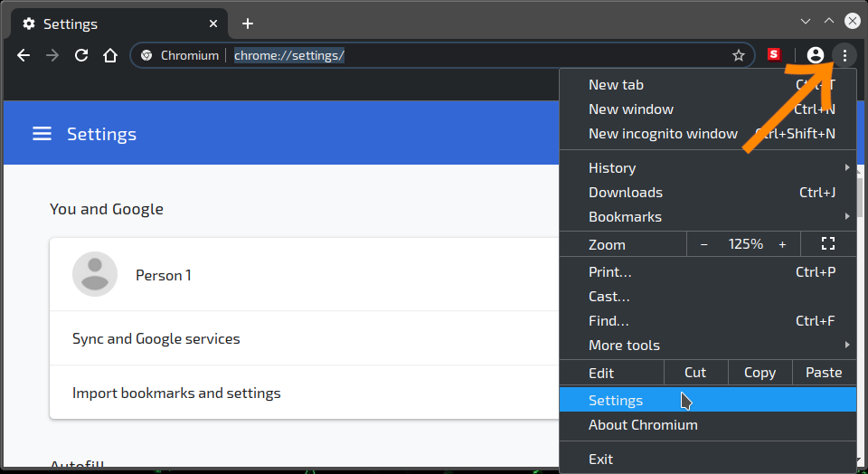Open Sync and Google services
The image size is (868, 474).
pyautogui.click(x=305, y=338)
